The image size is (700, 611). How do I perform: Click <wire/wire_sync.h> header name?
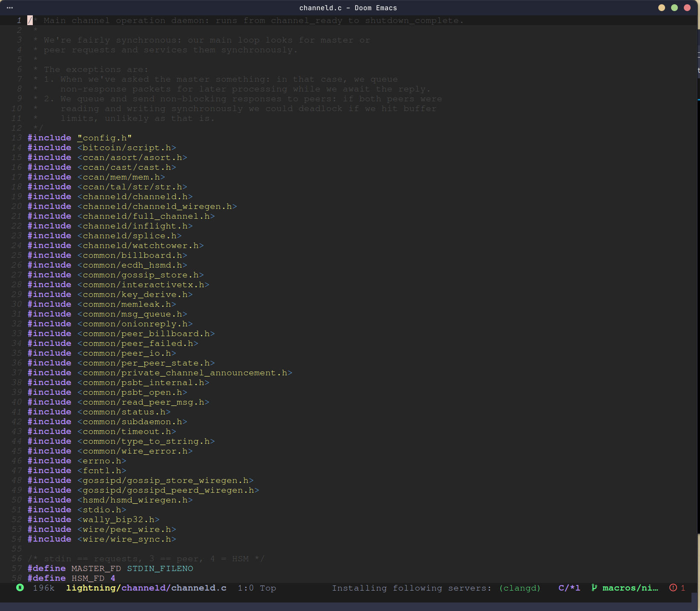127,539
